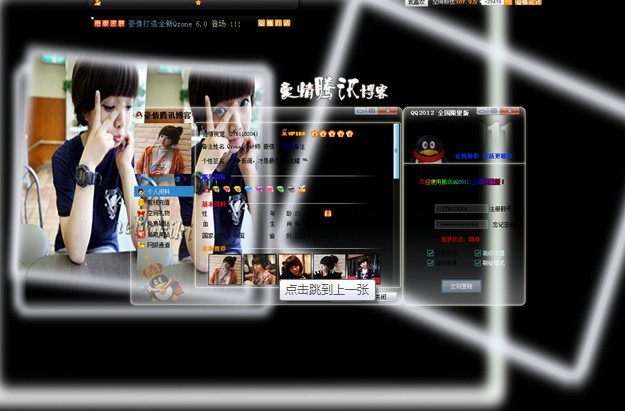Click the red login status text
The height and width of the screenshot is (411, 625).
(x=460, y=239)
